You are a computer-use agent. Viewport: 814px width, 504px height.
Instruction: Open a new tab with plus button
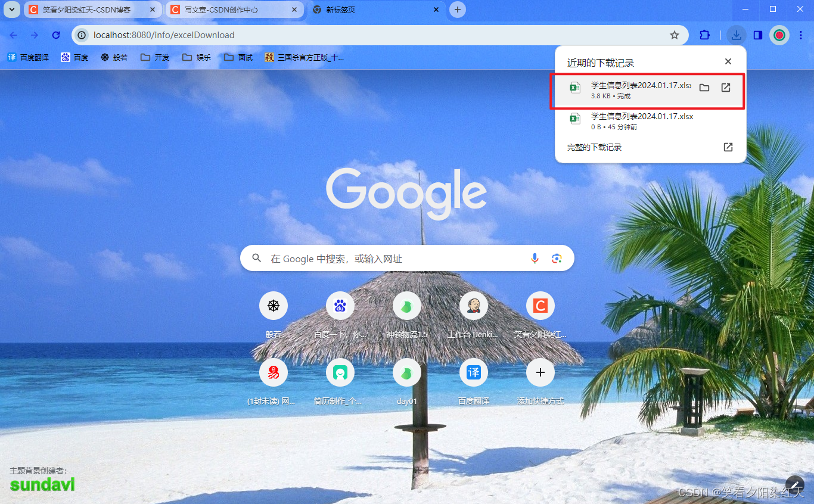[458, 10]
